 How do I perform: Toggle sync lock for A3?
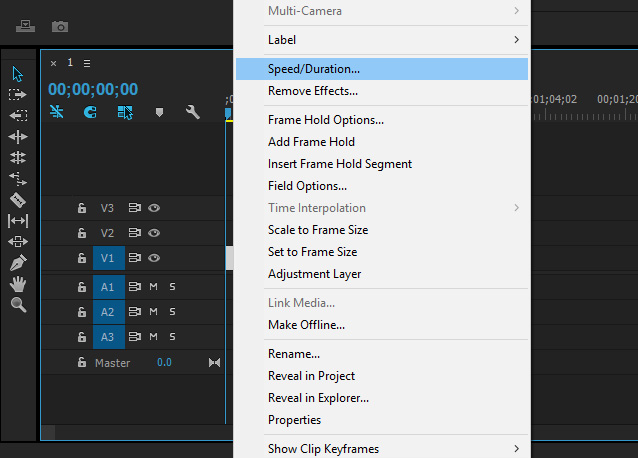tap(135, 337)
